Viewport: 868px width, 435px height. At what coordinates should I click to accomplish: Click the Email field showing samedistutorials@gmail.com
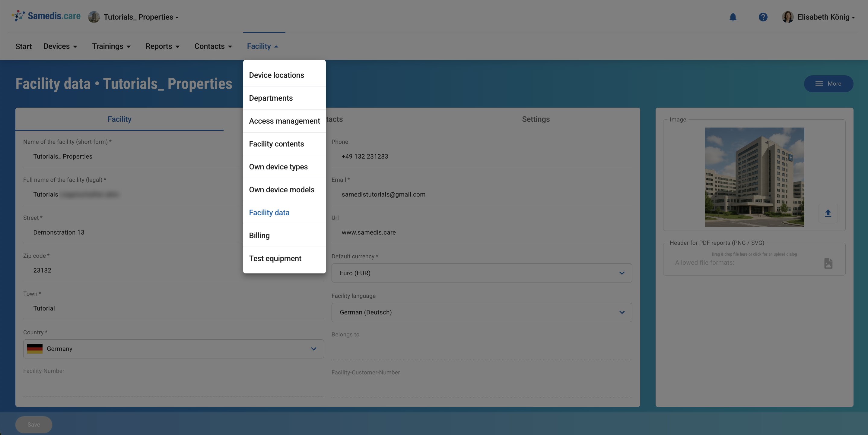click(x=383, y=194)
